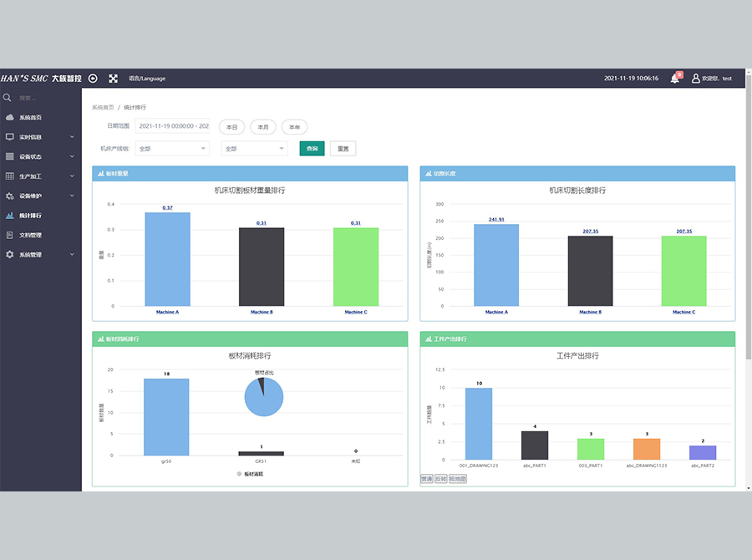
Task: Click the sidebar collapse arrow icon
Action: click(93, 79)
